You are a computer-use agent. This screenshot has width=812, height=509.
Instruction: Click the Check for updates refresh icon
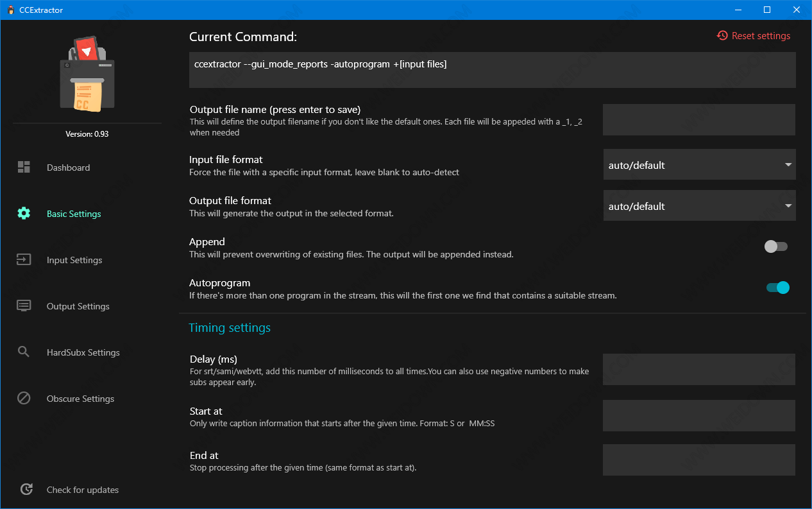click(x=26, y=489)
